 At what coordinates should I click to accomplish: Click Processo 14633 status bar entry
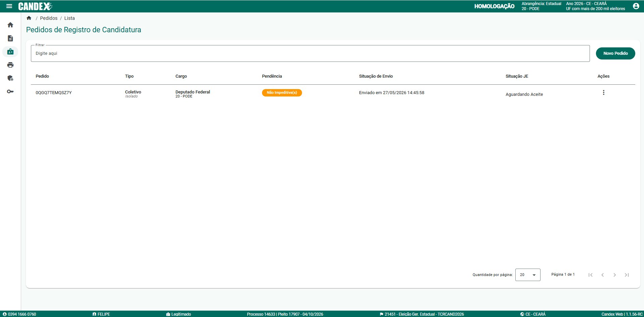[285, 314]
